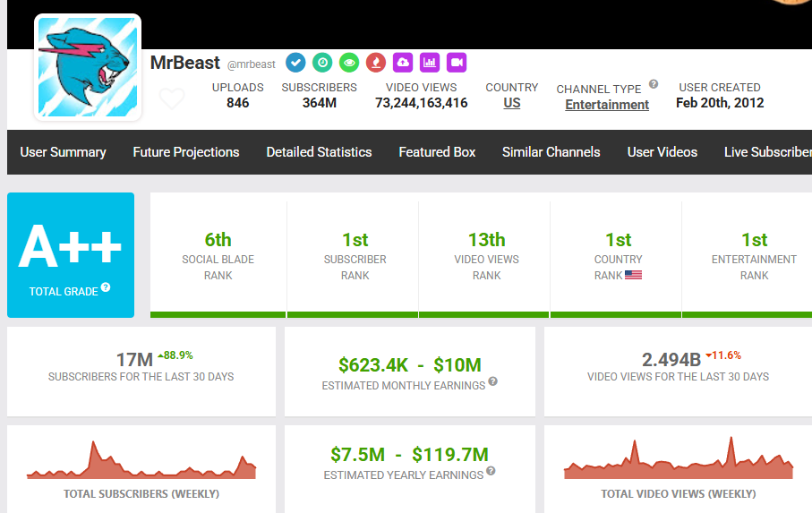
Task: Follow the Entertainment channel type link
Action: pos(607,105)
